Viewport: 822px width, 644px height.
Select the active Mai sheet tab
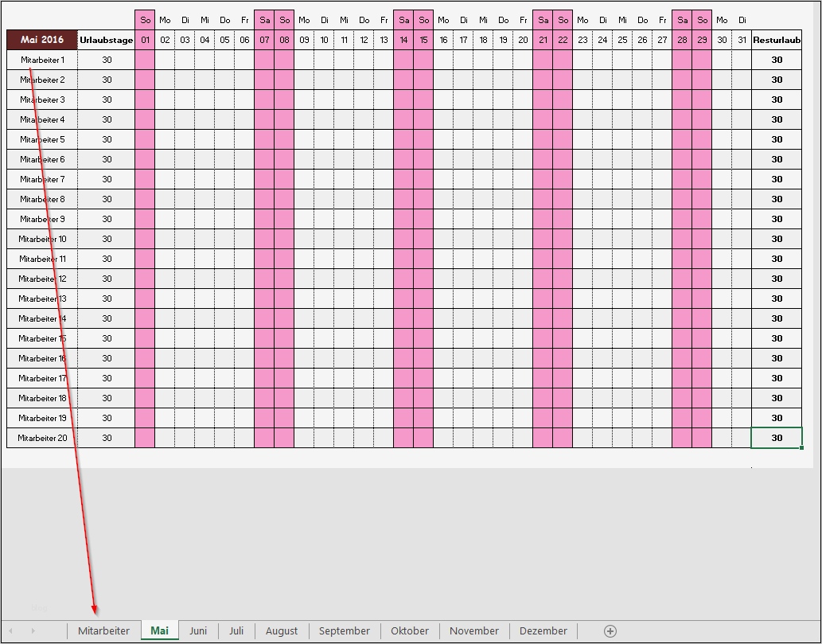click(x=159, y=630)
